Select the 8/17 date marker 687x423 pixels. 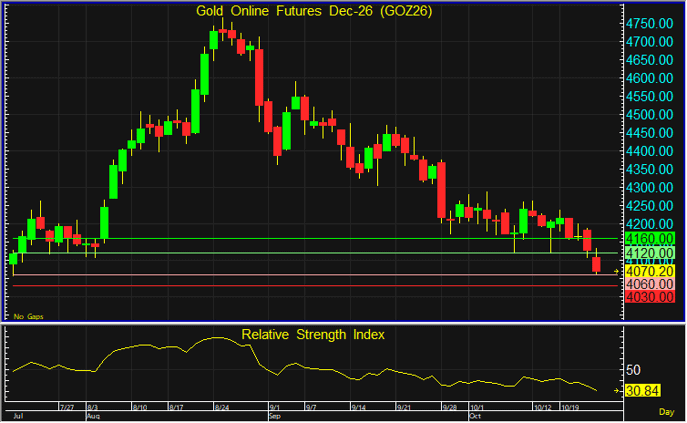tap(176, 407)
